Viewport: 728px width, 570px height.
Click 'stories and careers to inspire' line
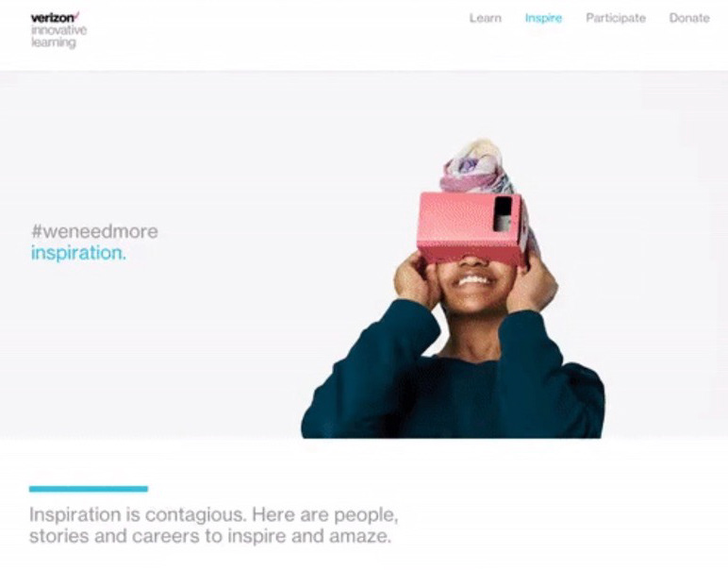(x=210, y=536)
